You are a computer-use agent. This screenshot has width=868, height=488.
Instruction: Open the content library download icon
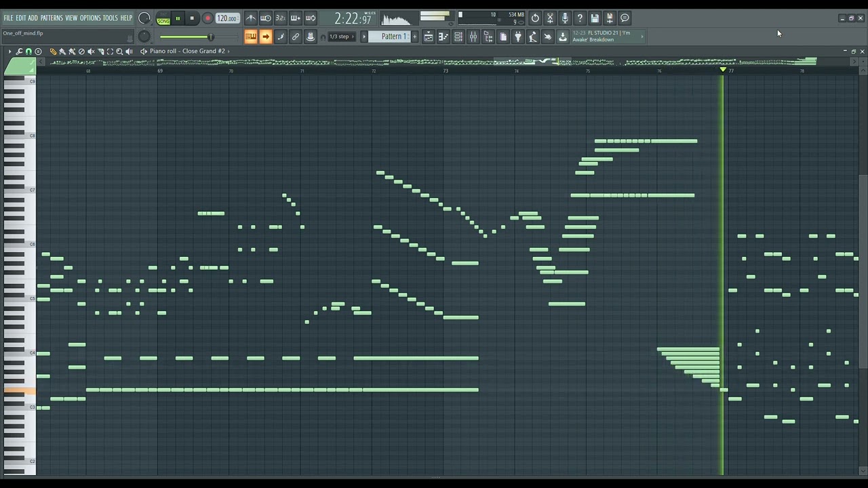pyautogui.click(x=563, y=37)
